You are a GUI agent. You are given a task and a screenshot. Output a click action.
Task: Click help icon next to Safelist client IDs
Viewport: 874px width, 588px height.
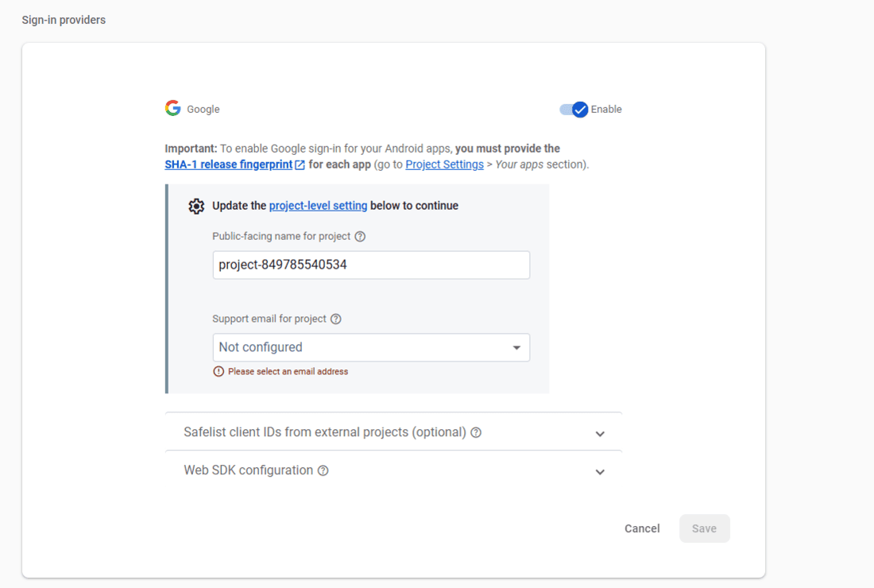(476, 433)
